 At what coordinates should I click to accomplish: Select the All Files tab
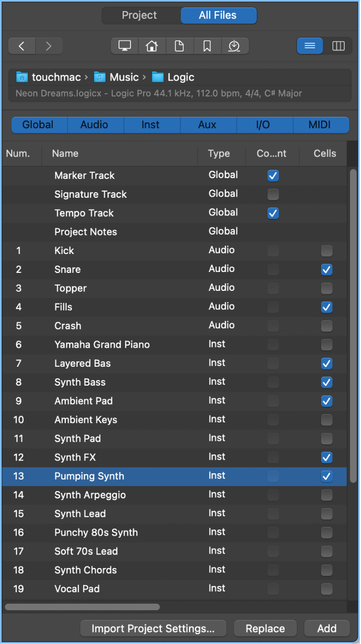tap(218, 15)
